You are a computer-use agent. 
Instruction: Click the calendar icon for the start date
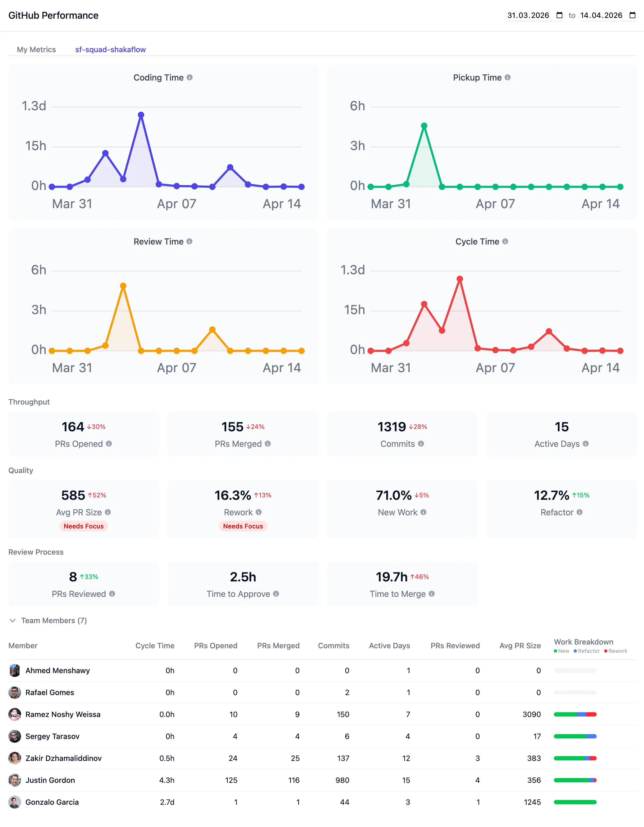tap(559, 15)
